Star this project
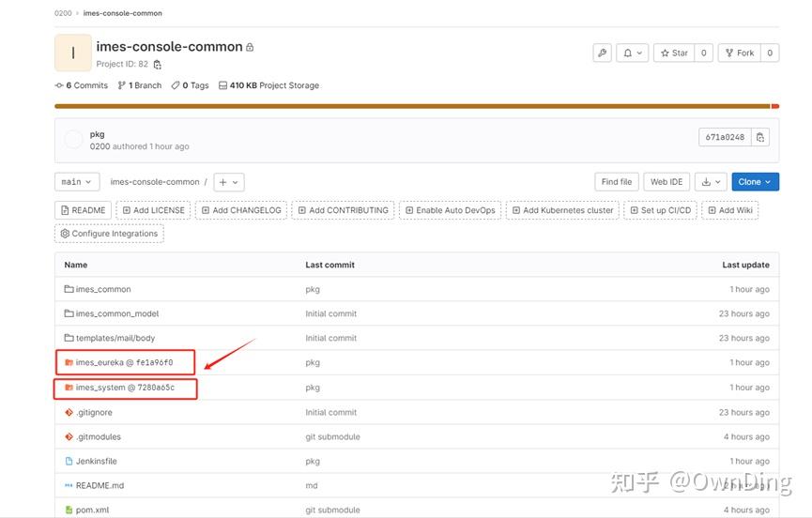Screen dimensions: 812x518 [x=674, y=53]
